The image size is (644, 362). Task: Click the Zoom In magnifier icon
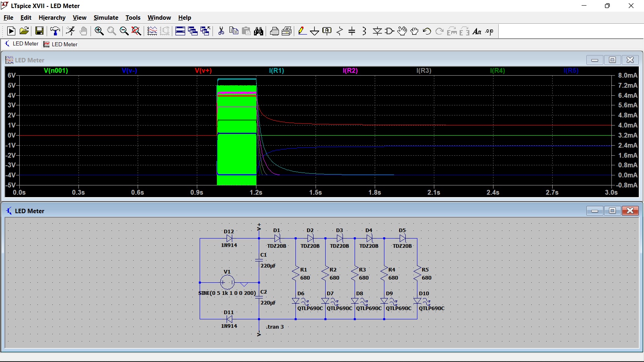tap(99, 31)
